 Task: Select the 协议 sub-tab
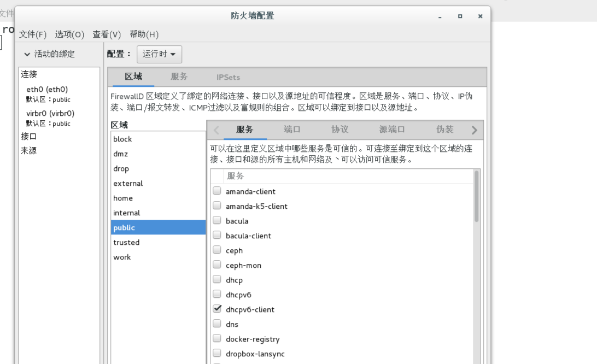click(340, 130)
